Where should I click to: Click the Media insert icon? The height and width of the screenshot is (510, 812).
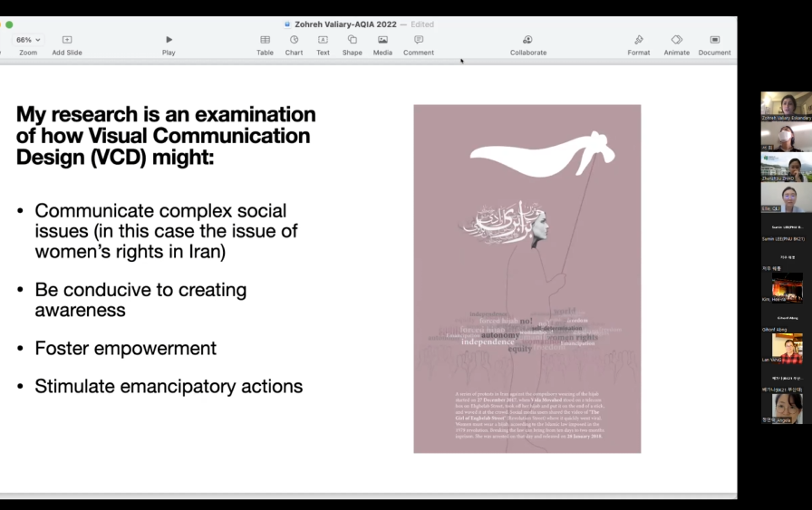click(382, 40)
